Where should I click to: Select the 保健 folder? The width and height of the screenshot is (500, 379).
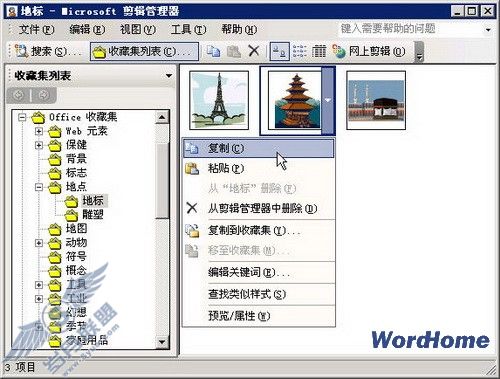click(x=68, y=145)
